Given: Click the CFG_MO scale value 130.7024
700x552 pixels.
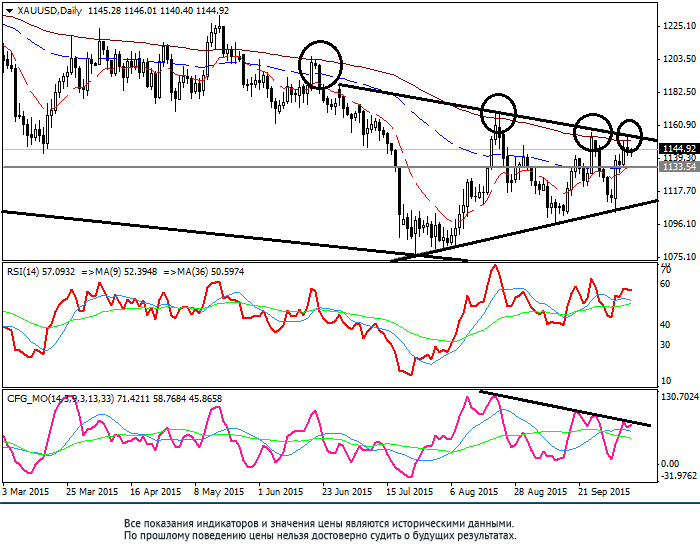Looking at the screenshot, I should 679,397.
